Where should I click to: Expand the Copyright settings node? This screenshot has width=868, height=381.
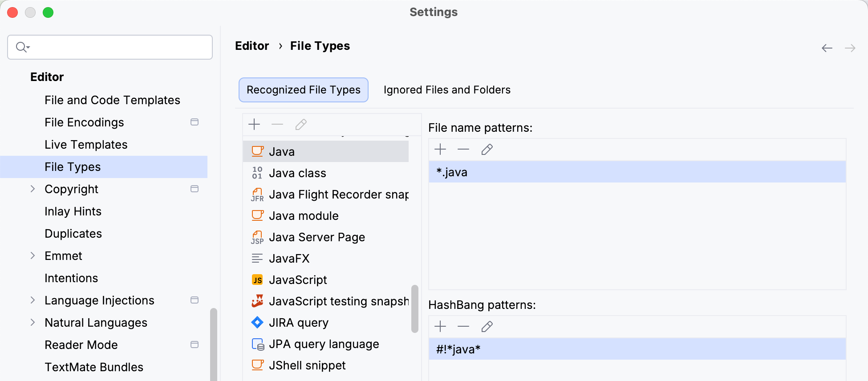[x=32, y=189]
